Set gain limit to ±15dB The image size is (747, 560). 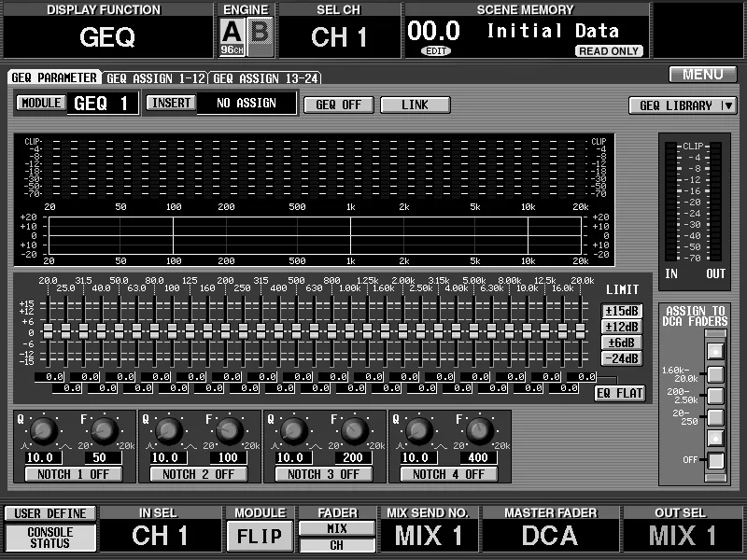pyautogui.click(x=622, y=311)
